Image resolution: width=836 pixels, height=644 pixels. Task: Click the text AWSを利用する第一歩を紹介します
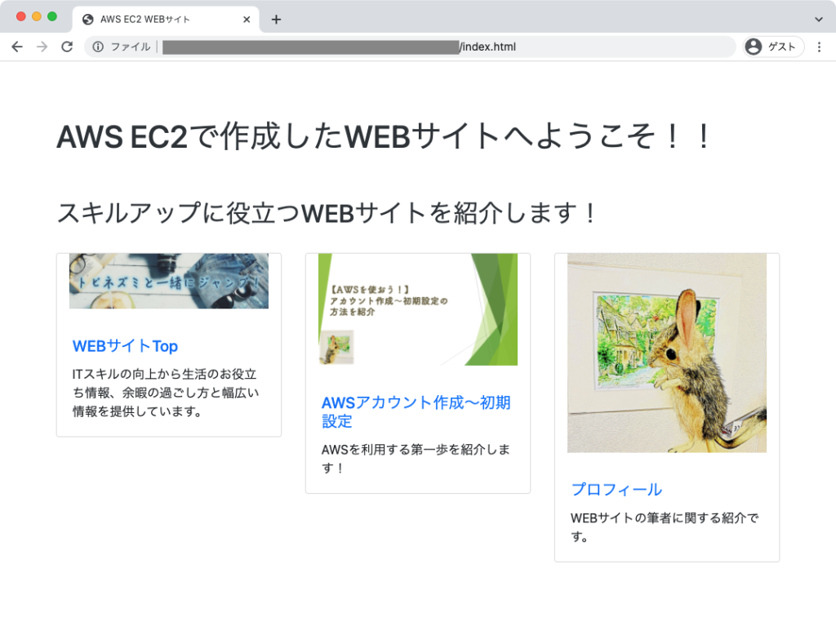pos(416,459)
